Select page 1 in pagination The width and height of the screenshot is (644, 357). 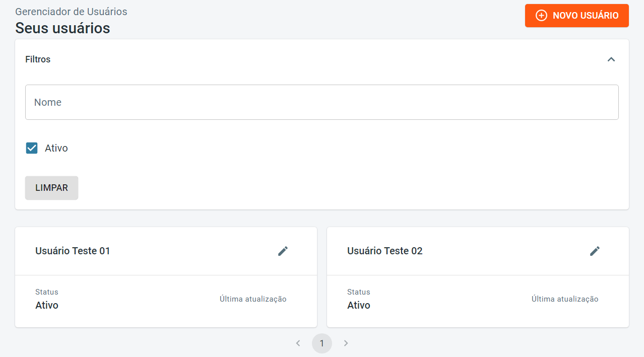click(x=322, y=343)
